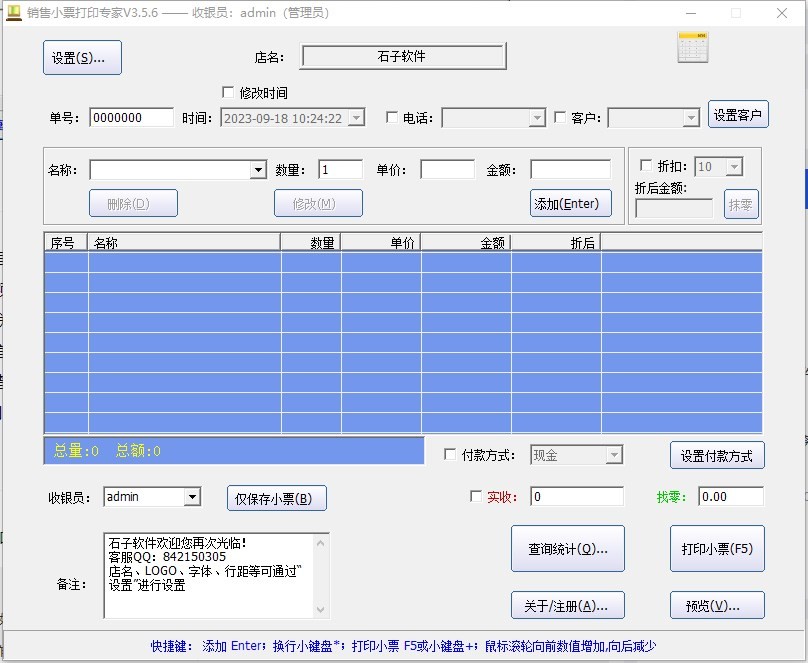Screen dimensions: 808x663
Task: Enable the 实收 checkbox
Action: coord(475,495)
